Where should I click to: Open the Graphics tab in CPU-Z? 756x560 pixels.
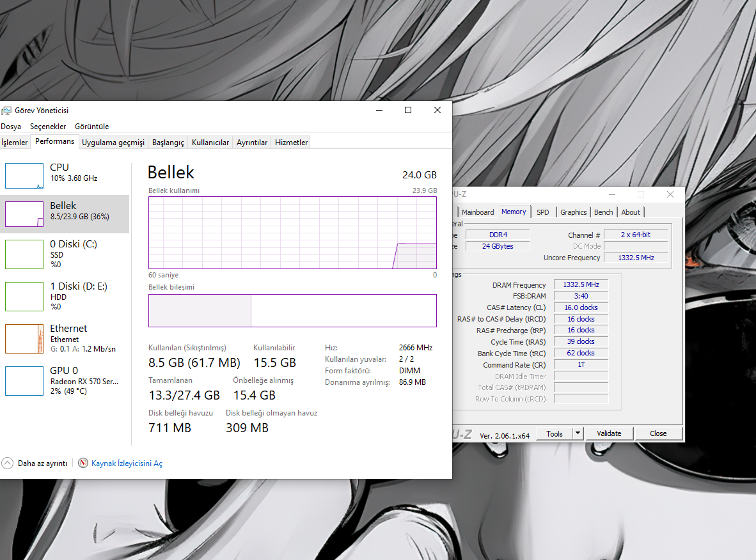click(573, 212)
